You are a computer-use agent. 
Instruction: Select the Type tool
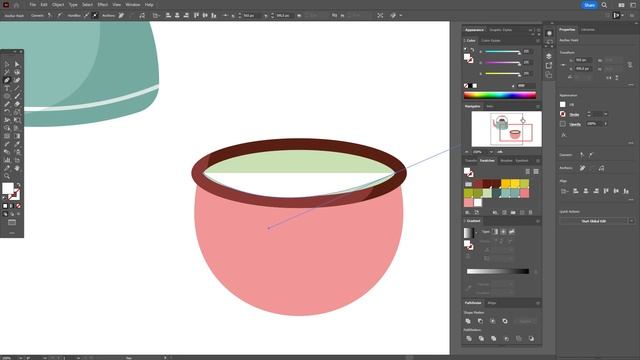pos(7,88)
